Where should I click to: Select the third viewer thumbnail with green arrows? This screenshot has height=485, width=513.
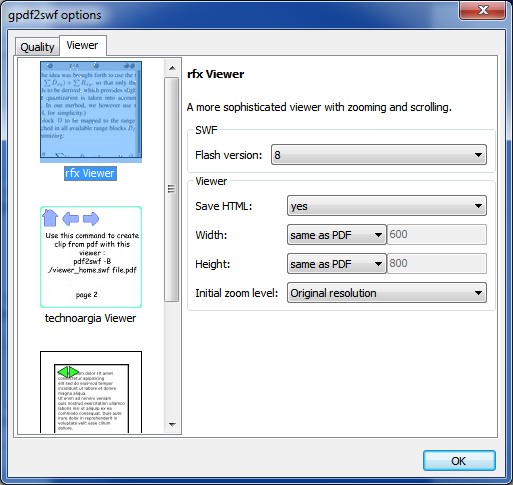[x=91, y=392]
